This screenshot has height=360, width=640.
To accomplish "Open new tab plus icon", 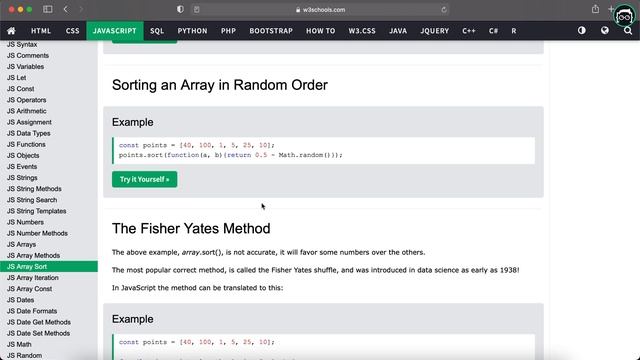I will coord(611,9).
